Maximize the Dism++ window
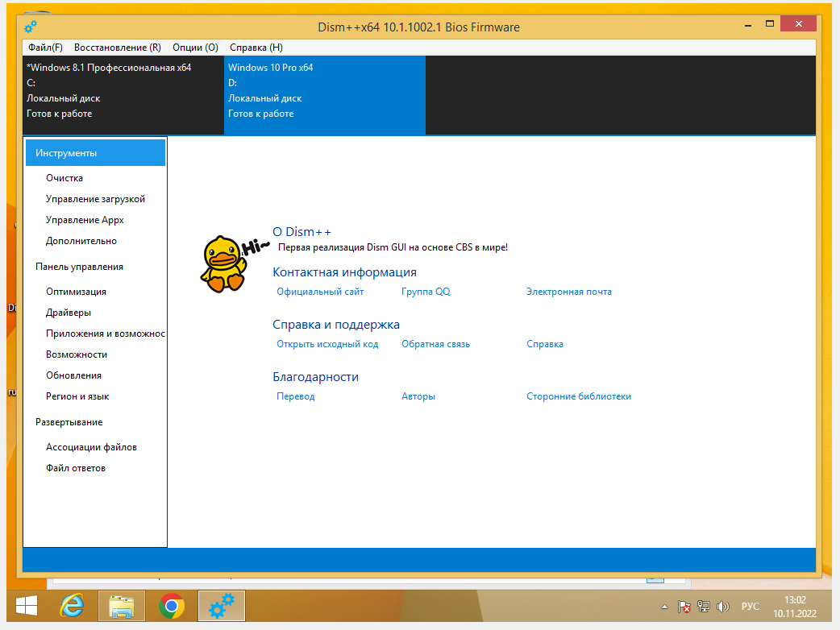The height and width of the screenshot is (630, 840). (770, 24)
